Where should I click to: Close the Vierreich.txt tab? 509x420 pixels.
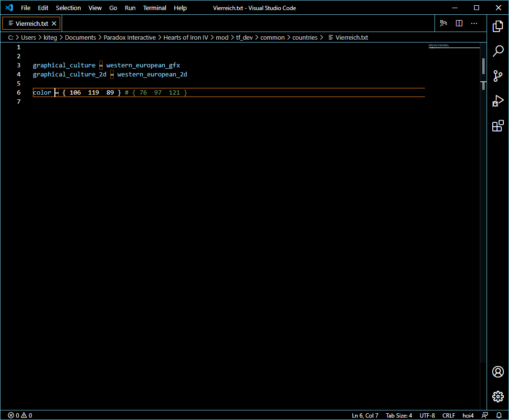click(54, 23)
